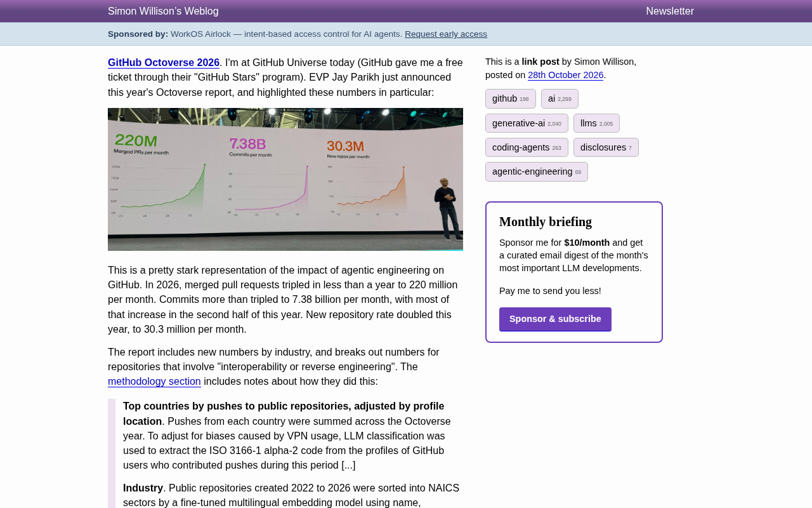812x508 pixels.
Task: View the Octoverse keynote stage photo
Action: coord(285,179)
